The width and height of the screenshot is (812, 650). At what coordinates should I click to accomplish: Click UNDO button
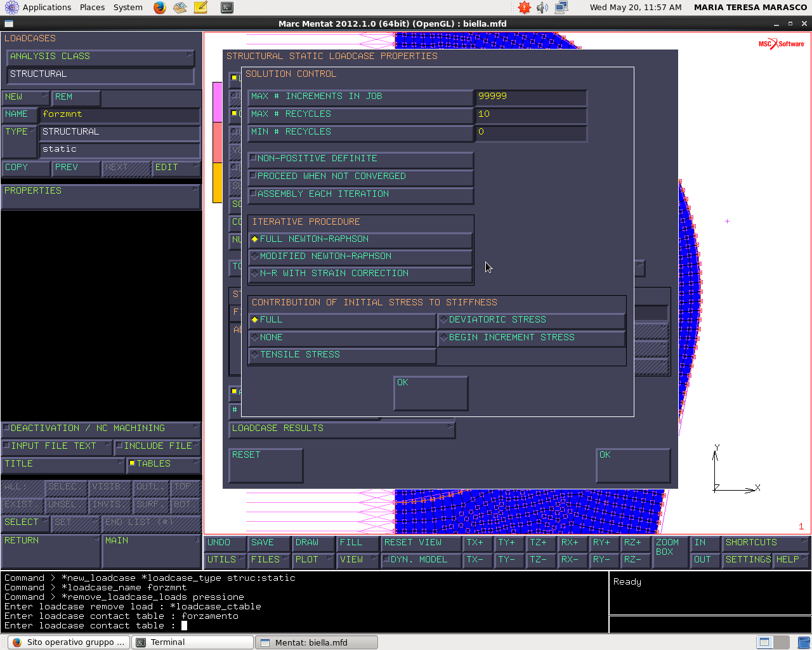(x=226, y=543)
